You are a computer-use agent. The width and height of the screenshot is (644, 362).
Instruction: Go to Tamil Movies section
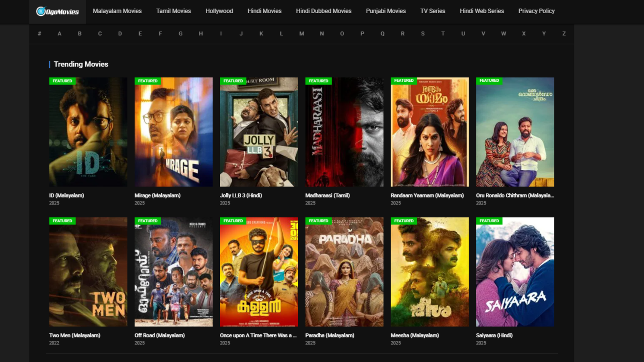173,11
